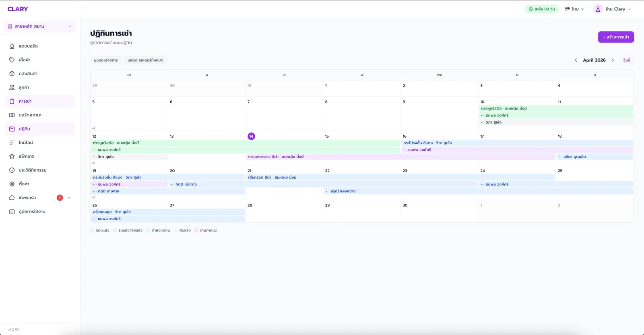Click the เหลือ 89 วัน trial badge
This screenshot has height=335, width=644.
coord(541,9)
